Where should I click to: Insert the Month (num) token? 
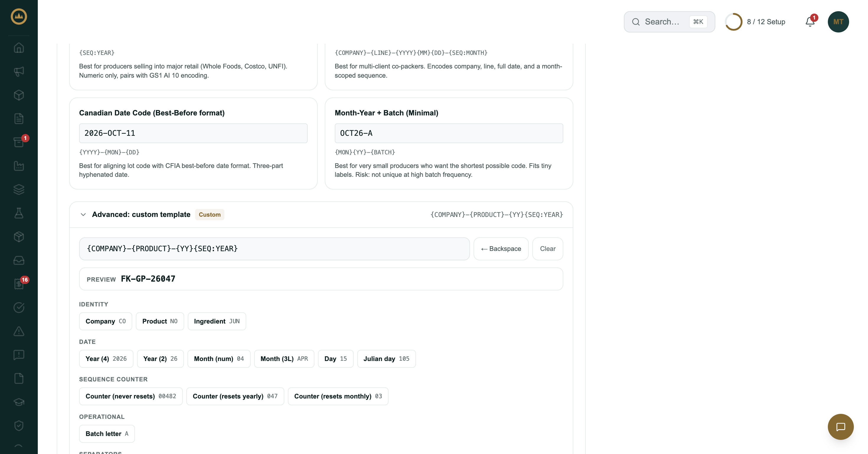219,359
